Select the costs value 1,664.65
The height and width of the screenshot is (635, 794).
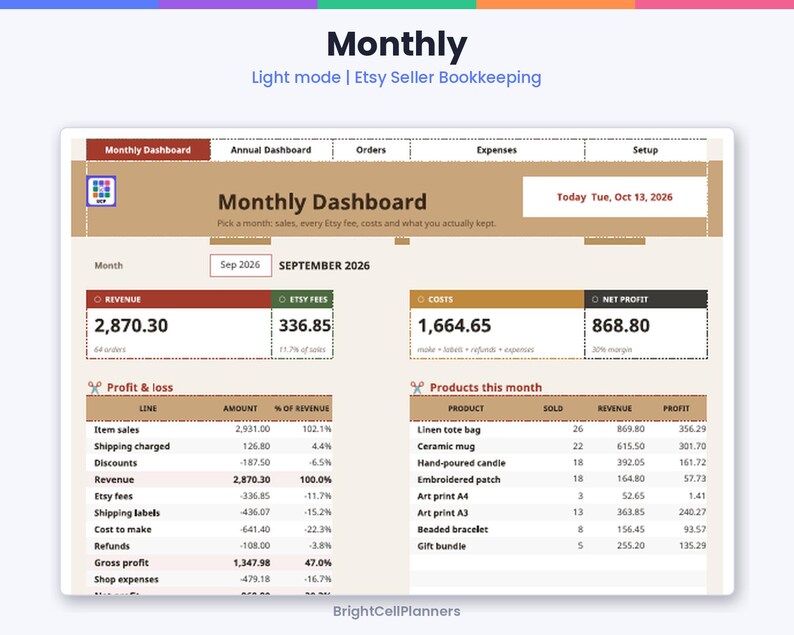point(454,326)
